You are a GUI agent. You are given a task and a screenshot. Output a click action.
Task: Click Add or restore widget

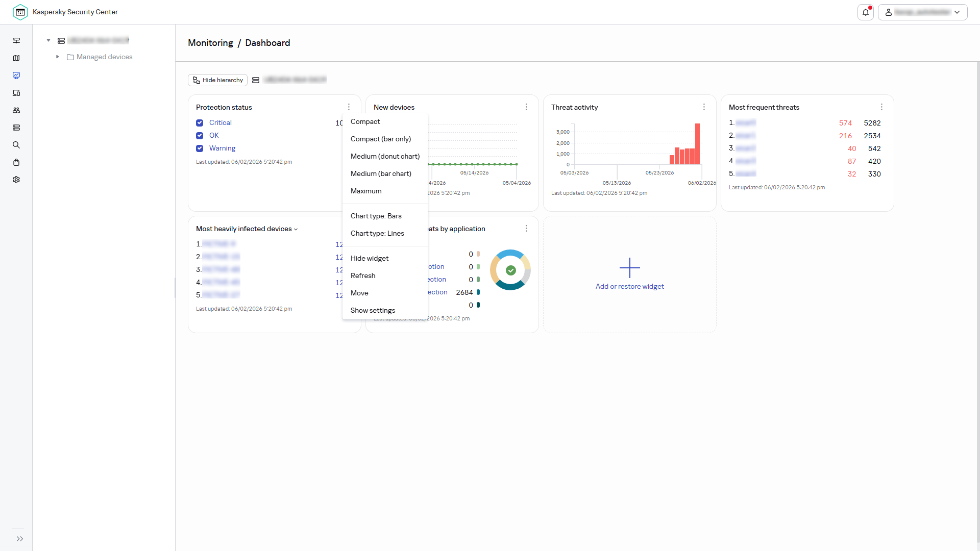click(629, 274)
